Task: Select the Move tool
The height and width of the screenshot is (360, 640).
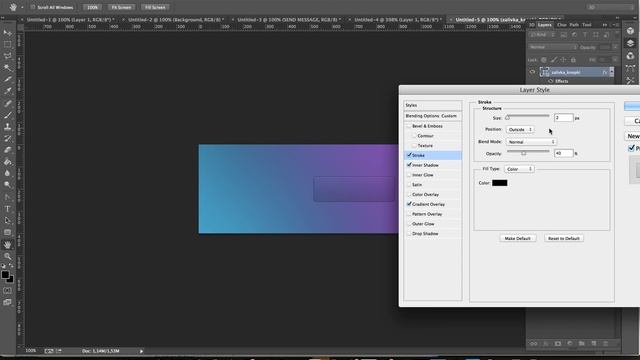Action: point(7,33)
